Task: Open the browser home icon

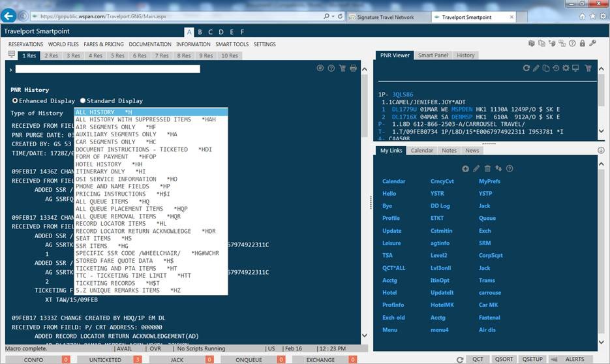Action: [583, 16]
